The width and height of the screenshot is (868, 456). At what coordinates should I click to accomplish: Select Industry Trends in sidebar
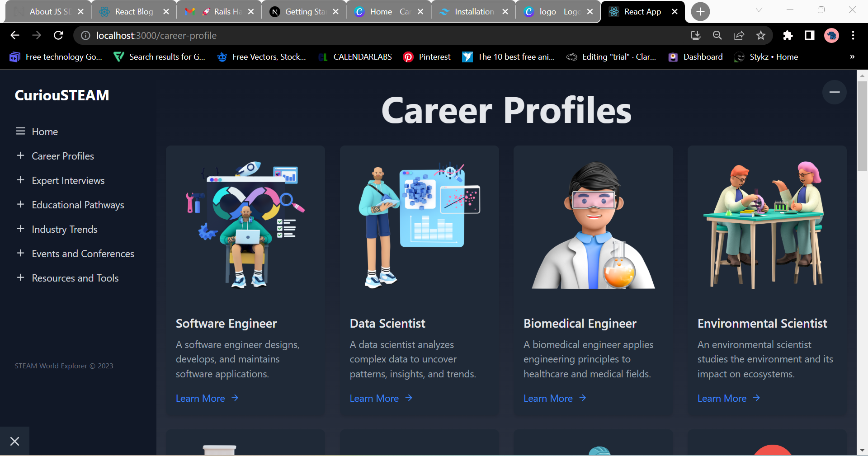[65, 229]
